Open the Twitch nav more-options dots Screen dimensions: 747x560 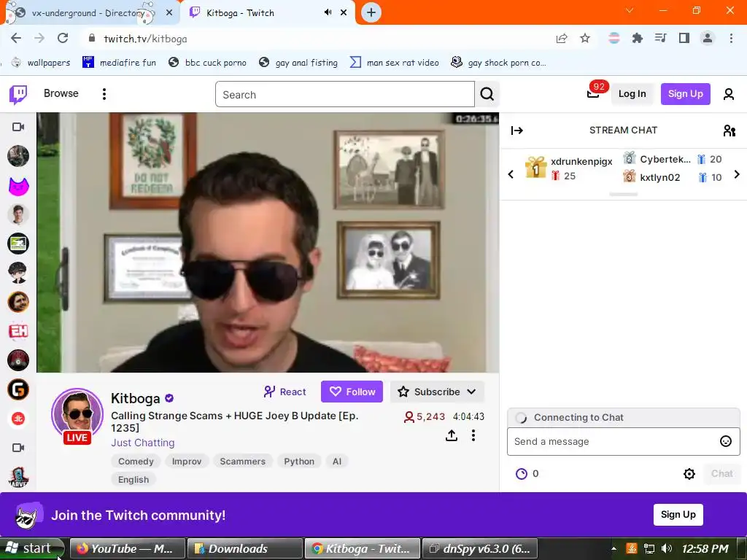pyautogui.click(x=104, y=94)
